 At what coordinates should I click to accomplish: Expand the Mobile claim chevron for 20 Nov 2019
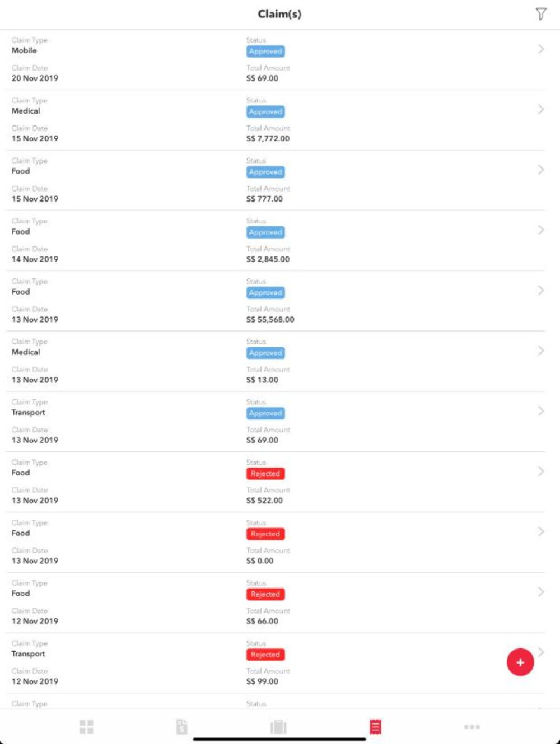coord(541,49)
